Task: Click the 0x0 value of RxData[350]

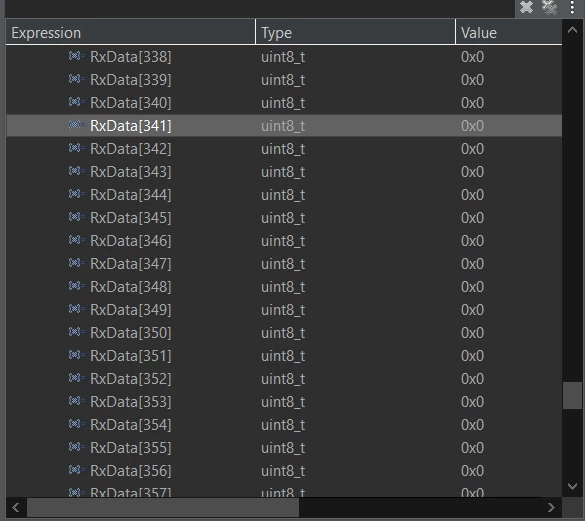Action: pyautogui.click(x=472, y=333)
